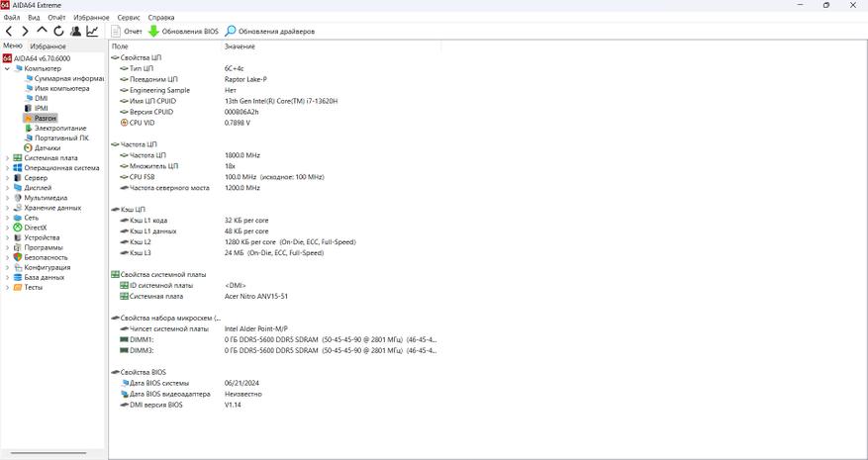
Task: Expand the Дисплей node
Action: tap(7, 188)
